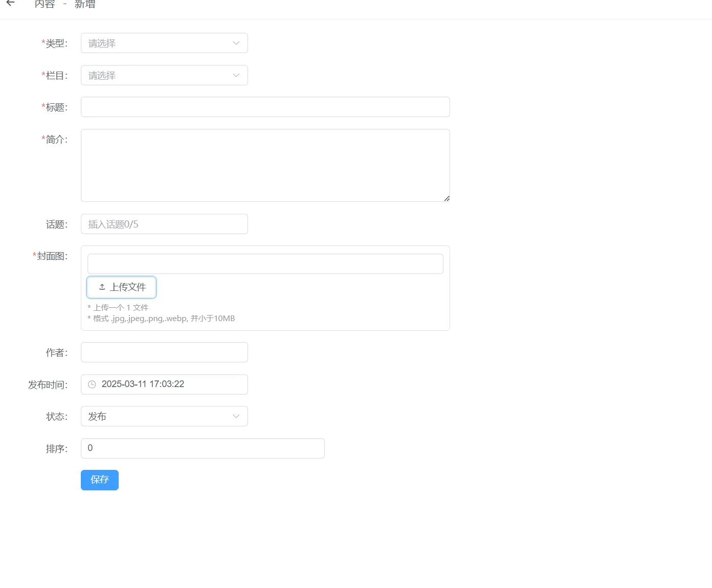Click the 封面图 path text field
712x588 pixels.
(x=265, y=264)
